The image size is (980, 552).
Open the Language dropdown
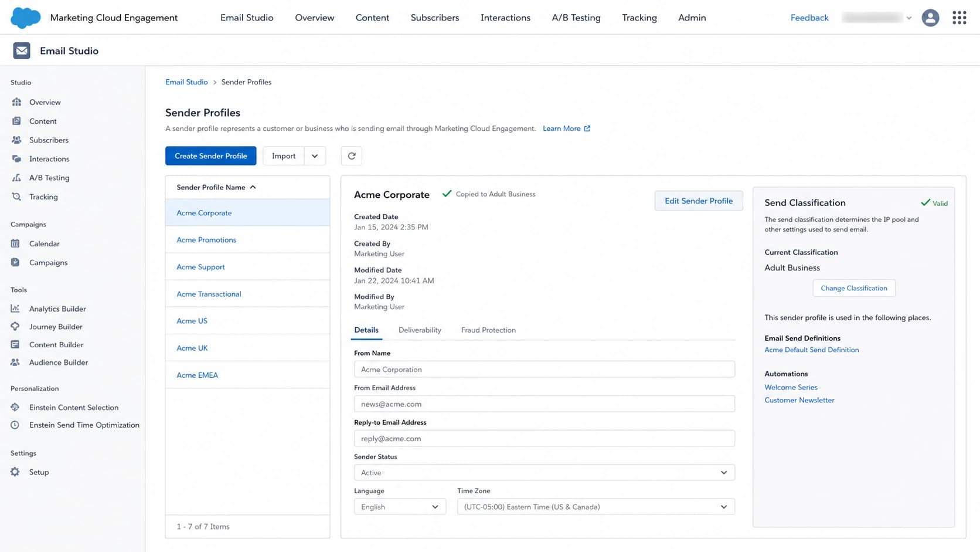point(400,507)
